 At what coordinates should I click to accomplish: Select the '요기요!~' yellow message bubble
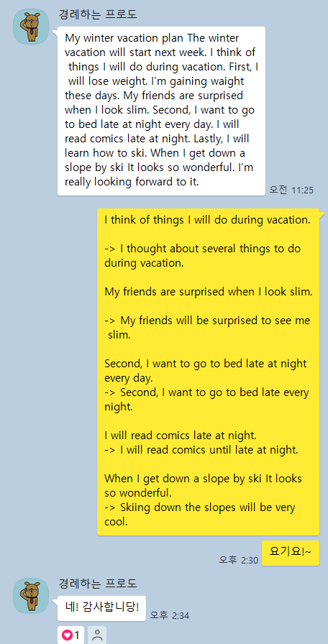point(291,553)
